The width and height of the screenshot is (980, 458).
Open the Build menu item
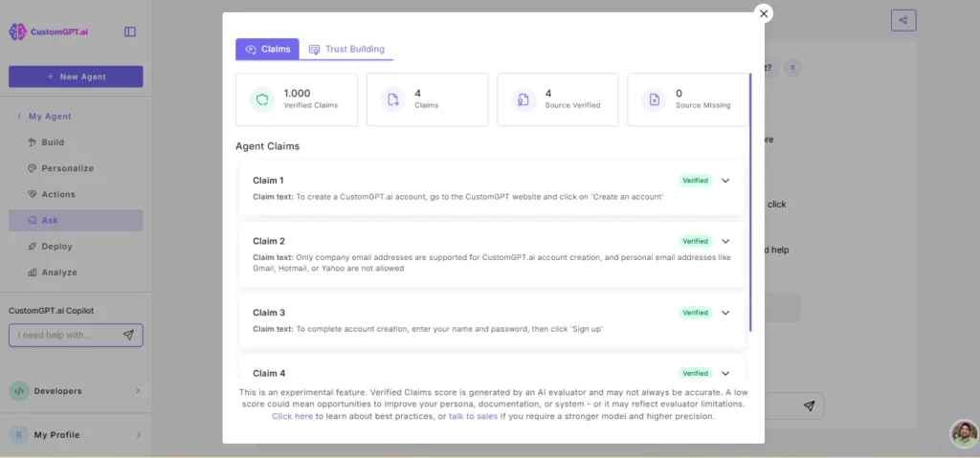coord(76,142)
